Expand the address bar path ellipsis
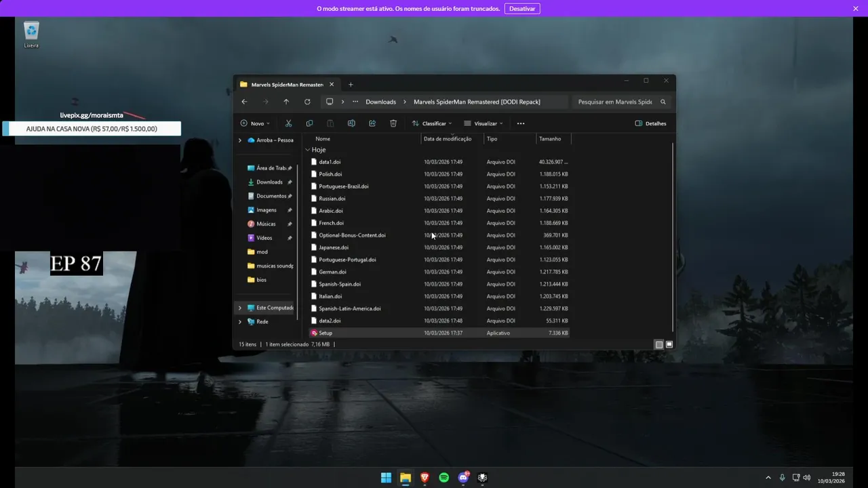 pos(355,102)
